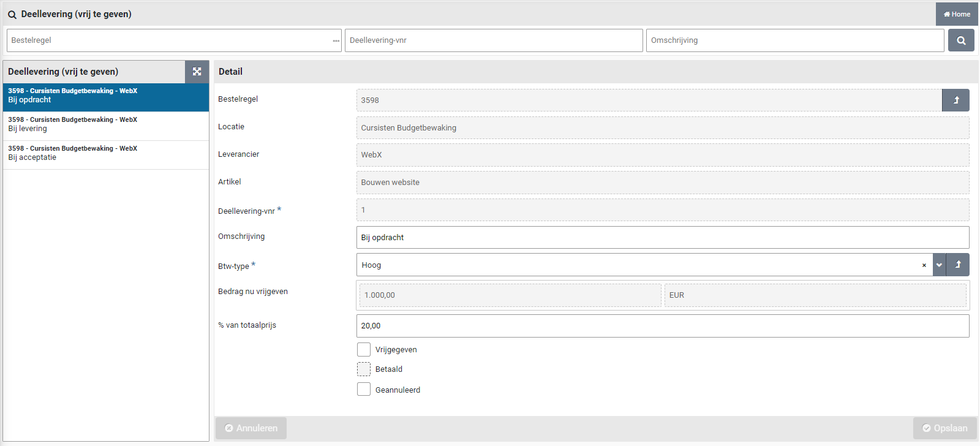Edit the % van totaalprijs field
This screenshot has height=446, width=980.
click(x=662, y=326)
